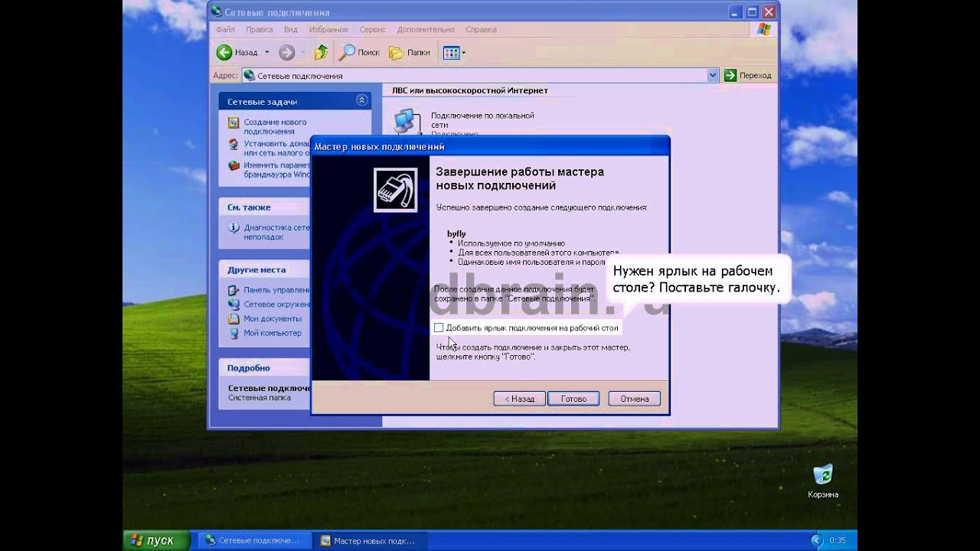Click the Отмена button in the wizard
980x551 pixels.
pyautogui.click(x=634, y=399)
